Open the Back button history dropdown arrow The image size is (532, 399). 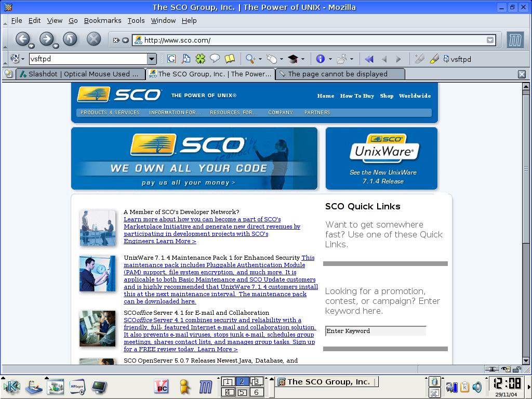point(32,46)
